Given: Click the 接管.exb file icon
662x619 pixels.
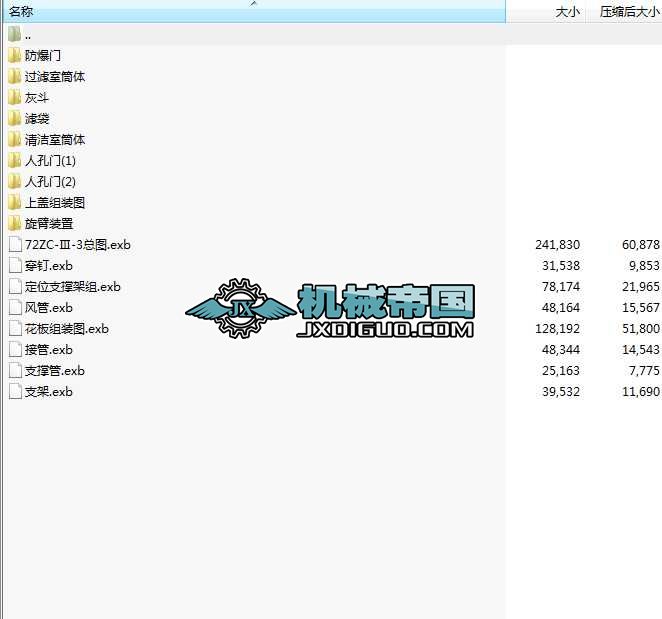Looking at the screenshot, I should point(15,350).
